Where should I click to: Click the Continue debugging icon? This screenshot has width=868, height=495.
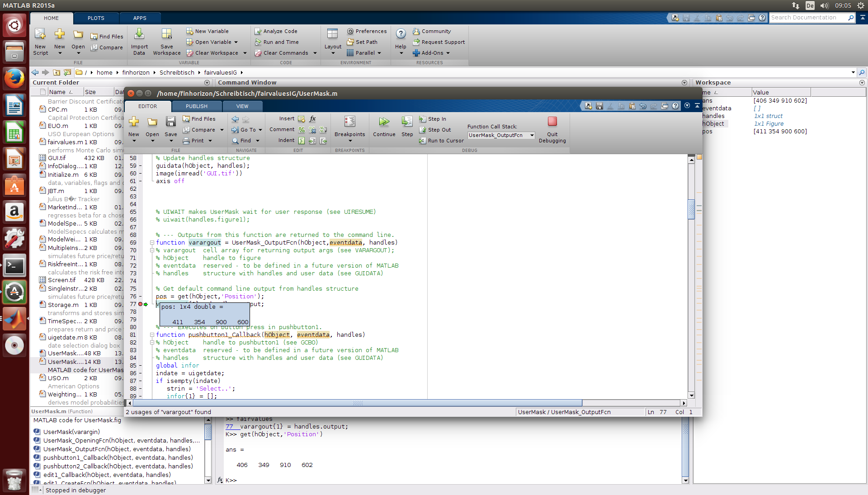click(x=384, y=122)
